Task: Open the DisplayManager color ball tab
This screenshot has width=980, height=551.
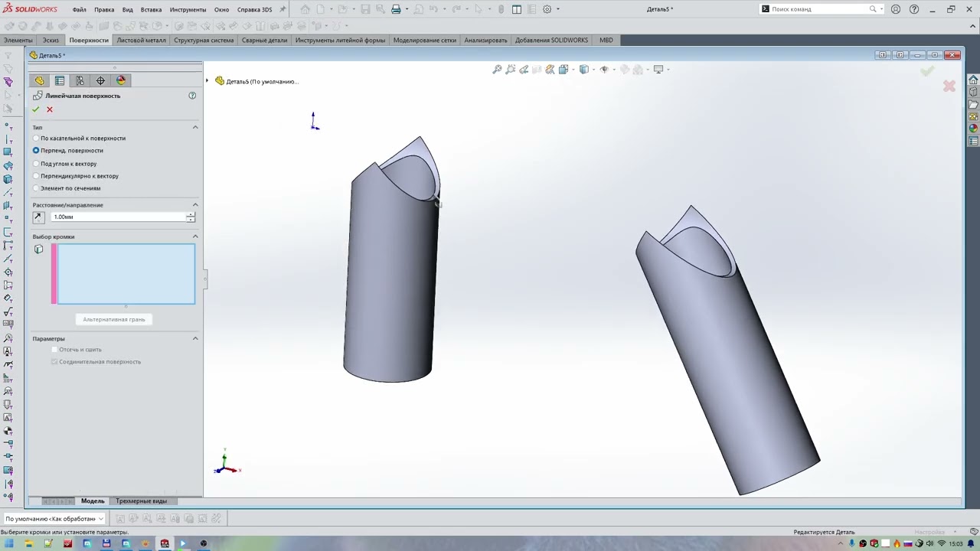Action: tap(121, 80)
